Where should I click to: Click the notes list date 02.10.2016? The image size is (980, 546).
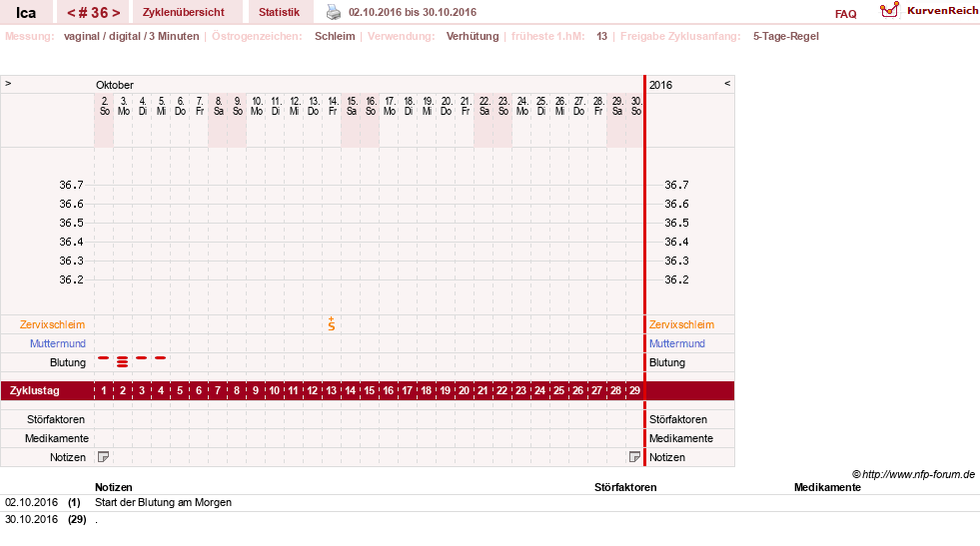(x=31, y=502)
